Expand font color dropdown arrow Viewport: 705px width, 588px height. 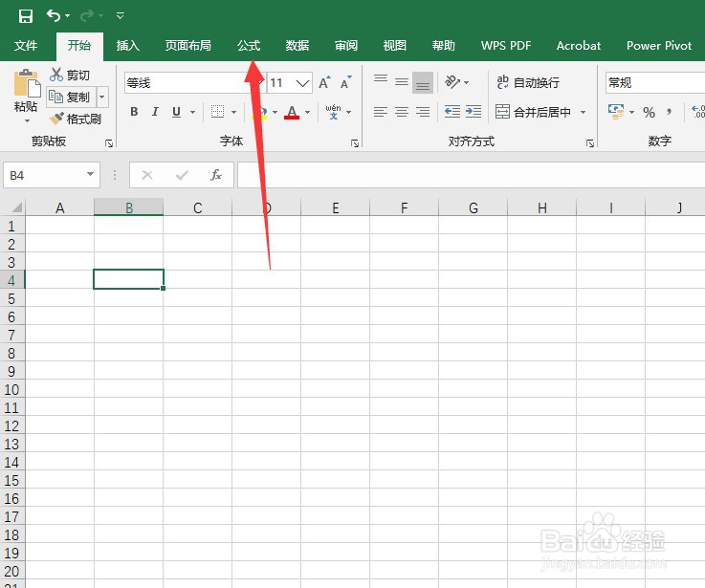307,112
